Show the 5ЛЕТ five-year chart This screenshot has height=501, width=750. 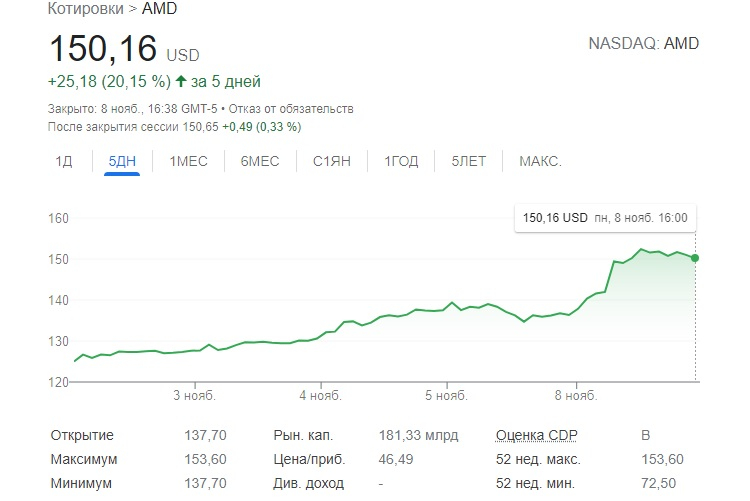click(469, 161)
